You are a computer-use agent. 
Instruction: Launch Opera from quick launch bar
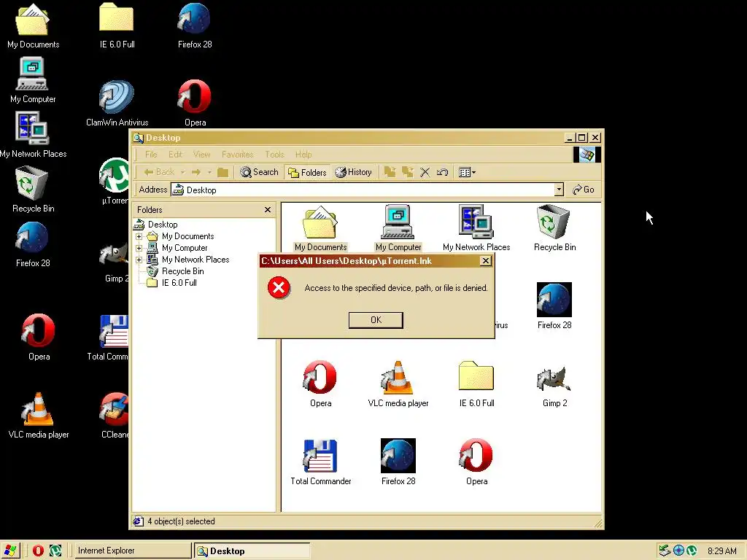[38, 551]
